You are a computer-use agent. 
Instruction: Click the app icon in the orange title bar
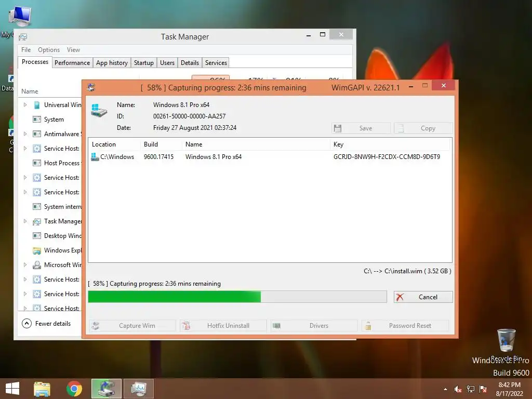91,87
